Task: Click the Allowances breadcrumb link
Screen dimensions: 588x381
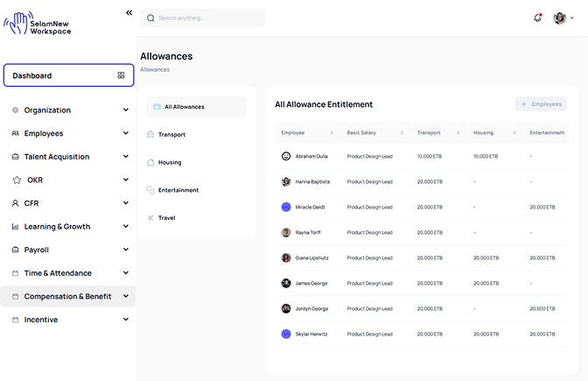Action: pos(155,69)
